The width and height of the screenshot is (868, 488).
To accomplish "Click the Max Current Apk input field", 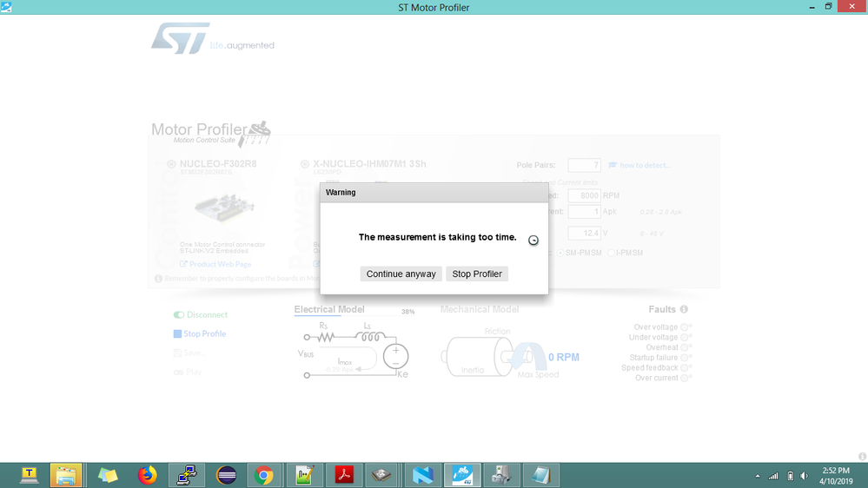I will (584, 211).
